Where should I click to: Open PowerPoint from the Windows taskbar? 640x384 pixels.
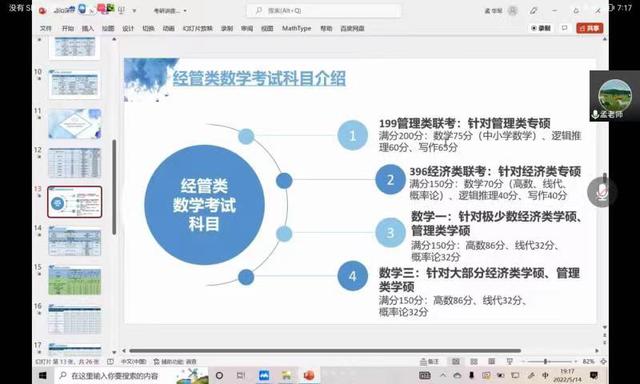(x=309, y=375)
